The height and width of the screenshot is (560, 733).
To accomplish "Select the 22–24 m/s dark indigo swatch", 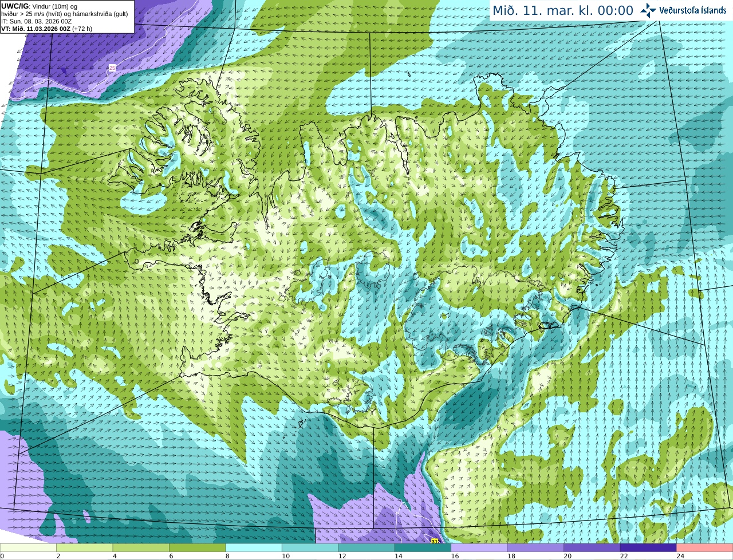I will coord(648,548).
